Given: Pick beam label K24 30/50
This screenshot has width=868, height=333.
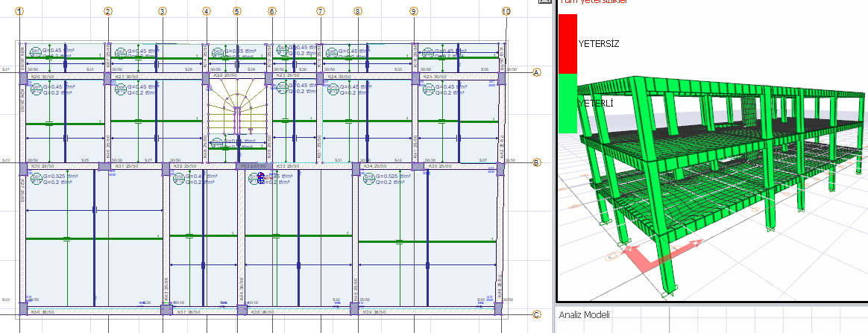Looking at the screenshot, I should pos(340,76).
